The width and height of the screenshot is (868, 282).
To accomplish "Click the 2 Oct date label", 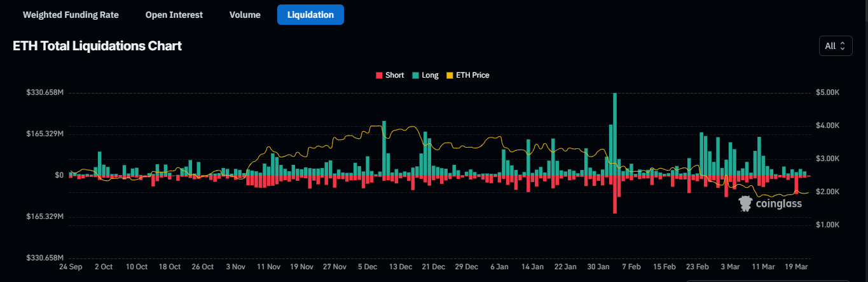I will 103,267.
